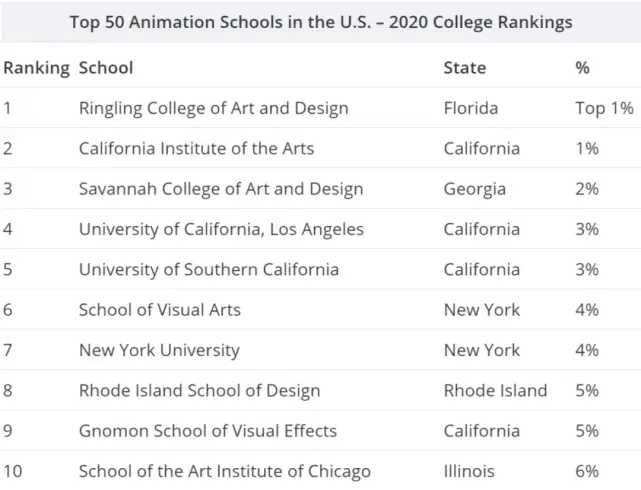
Task: Click the table title heading
Action: [321, 22]
